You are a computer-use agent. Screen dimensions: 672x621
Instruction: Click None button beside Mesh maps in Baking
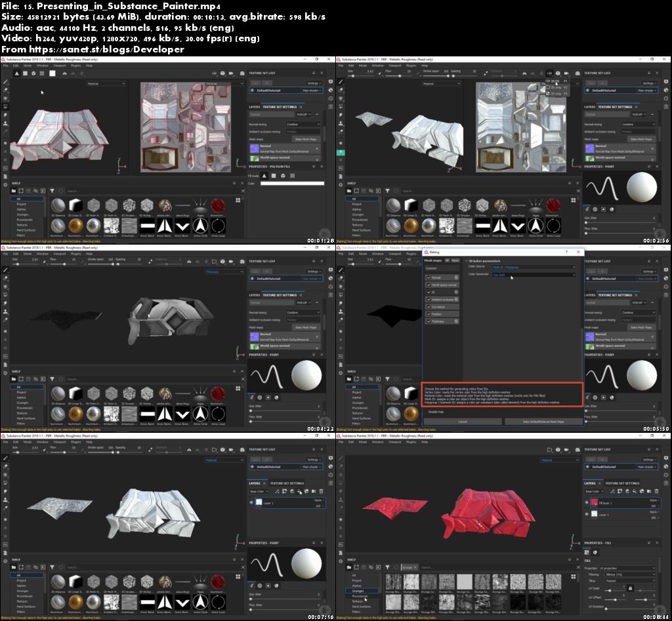click(x=455, y=260)
